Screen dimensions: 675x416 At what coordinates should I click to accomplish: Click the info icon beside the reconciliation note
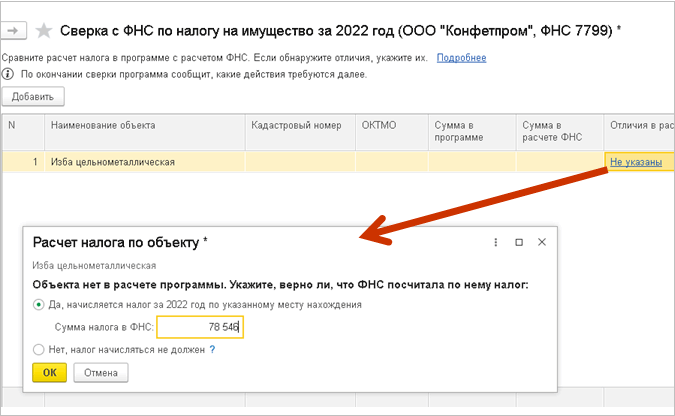[x=8, y=74]
